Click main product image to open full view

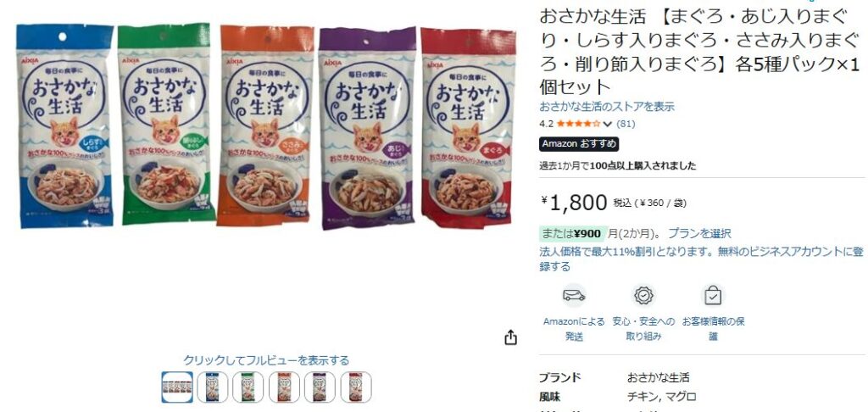pyautogui.click(x=265, y=125)
